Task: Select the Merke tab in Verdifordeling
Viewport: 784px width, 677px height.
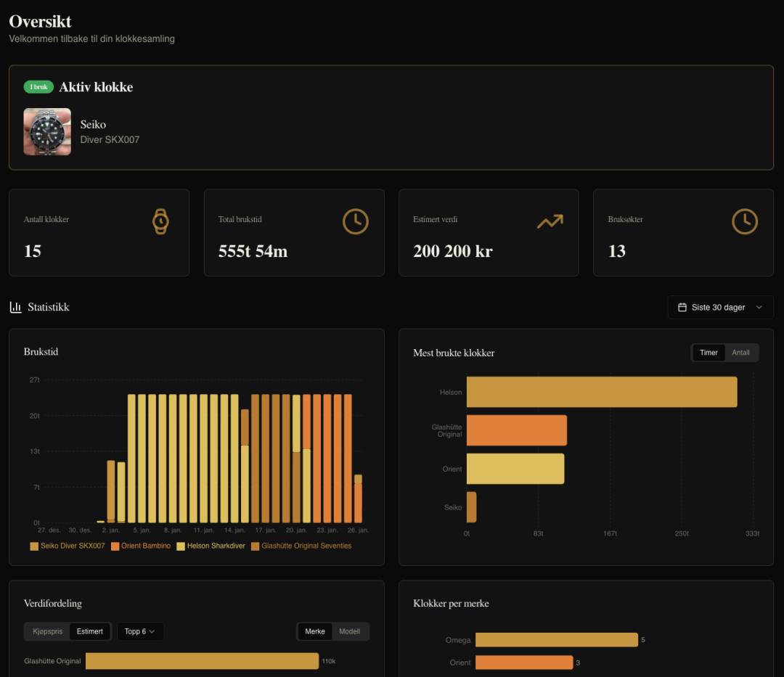Action: (x=315, y=631)
